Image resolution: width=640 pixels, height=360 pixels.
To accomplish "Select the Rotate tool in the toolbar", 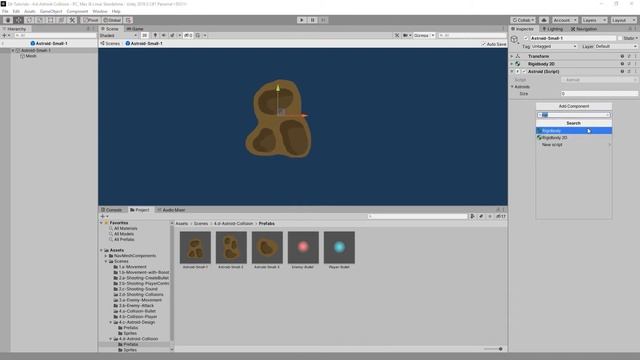I will tap(29, 20).
